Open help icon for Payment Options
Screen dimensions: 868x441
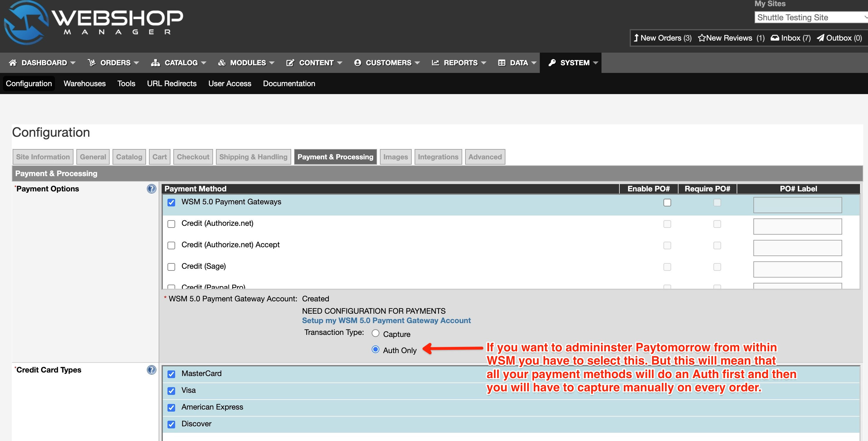click(152, 189)
